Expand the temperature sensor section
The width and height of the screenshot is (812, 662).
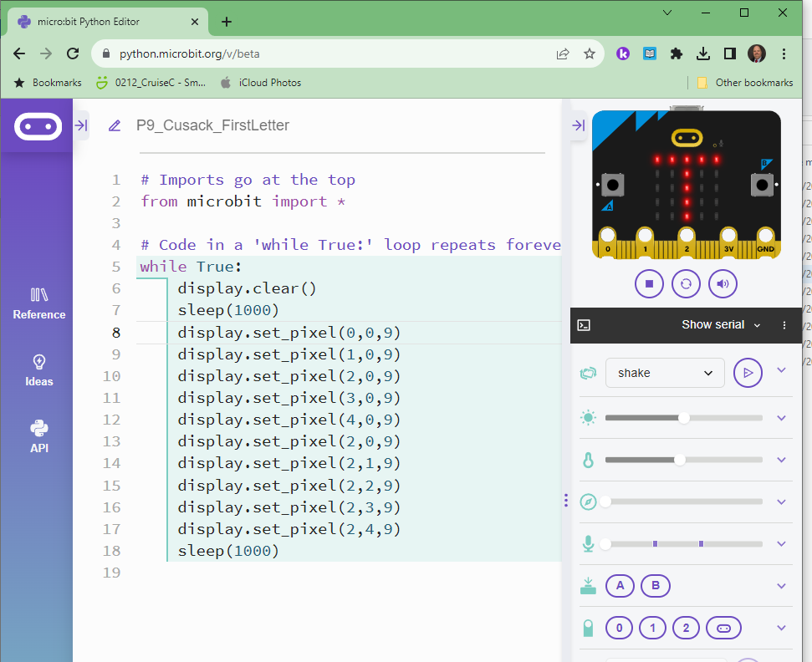coord(782,460)
